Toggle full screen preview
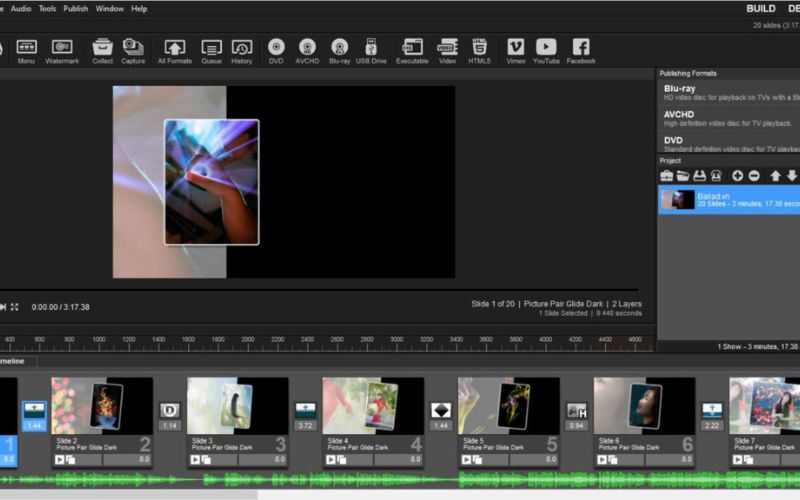This screenshot has height=500, width=800. (15, 307)
